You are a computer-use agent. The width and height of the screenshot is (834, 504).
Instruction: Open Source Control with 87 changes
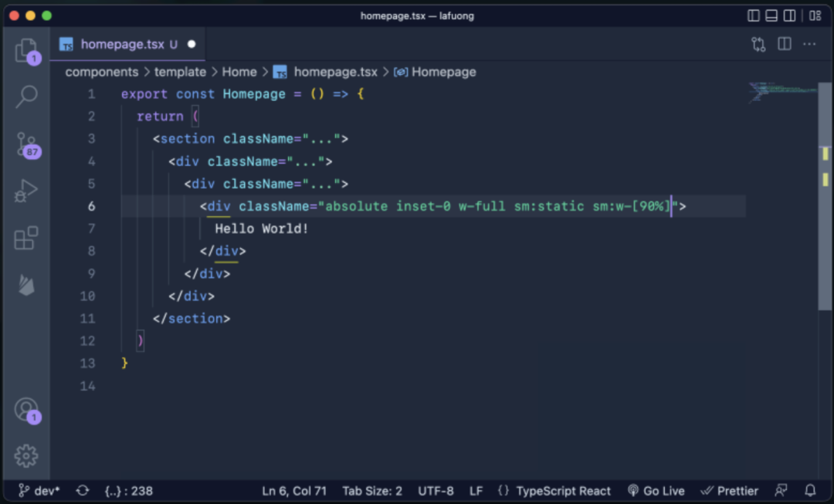(26, 144)
